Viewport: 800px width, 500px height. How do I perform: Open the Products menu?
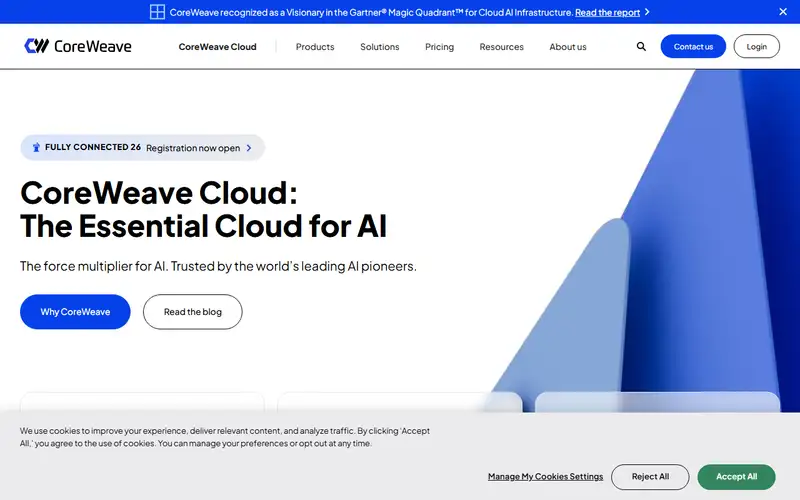pos(315,47)
